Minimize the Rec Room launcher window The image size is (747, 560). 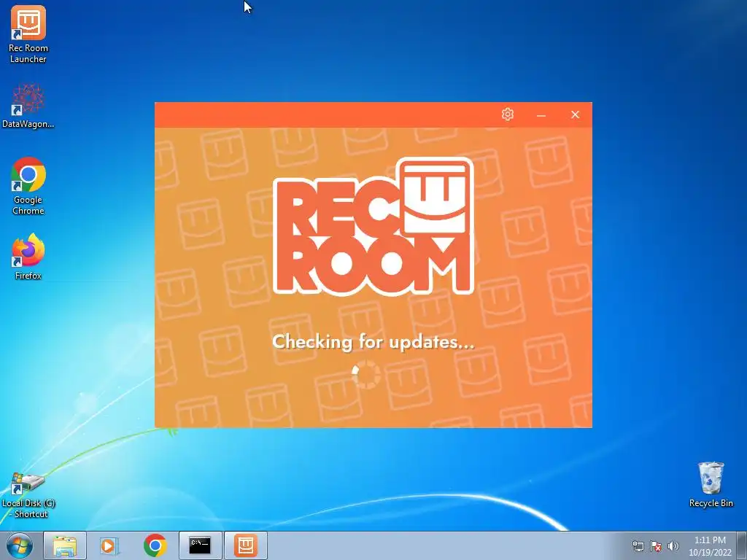(x=541, y=114)
